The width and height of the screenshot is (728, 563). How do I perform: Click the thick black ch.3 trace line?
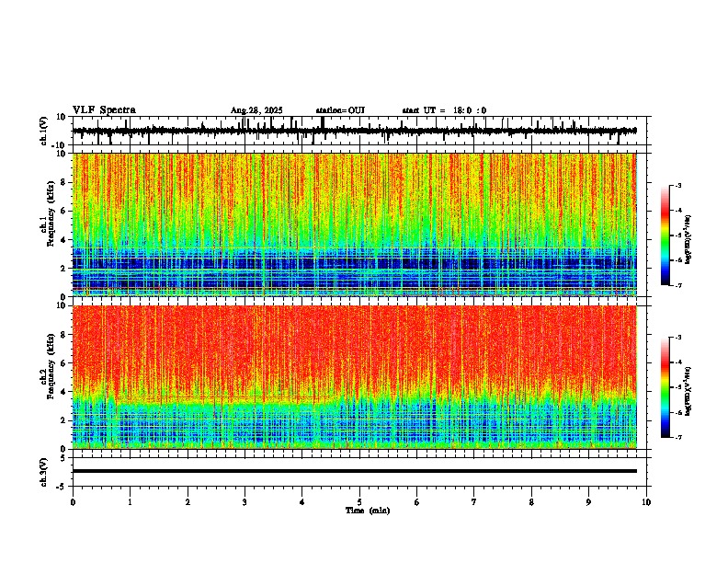(354, 471)
